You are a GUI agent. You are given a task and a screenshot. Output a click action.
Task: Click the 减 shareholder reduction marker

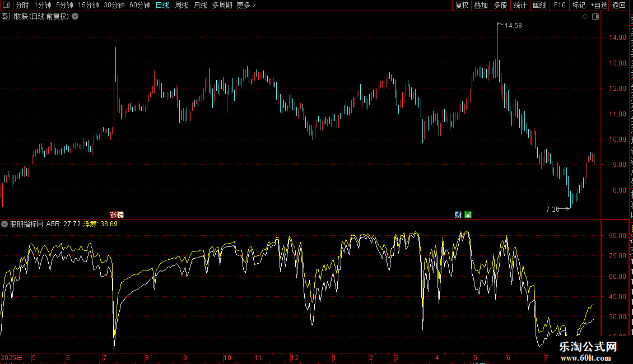click(468, 215)
